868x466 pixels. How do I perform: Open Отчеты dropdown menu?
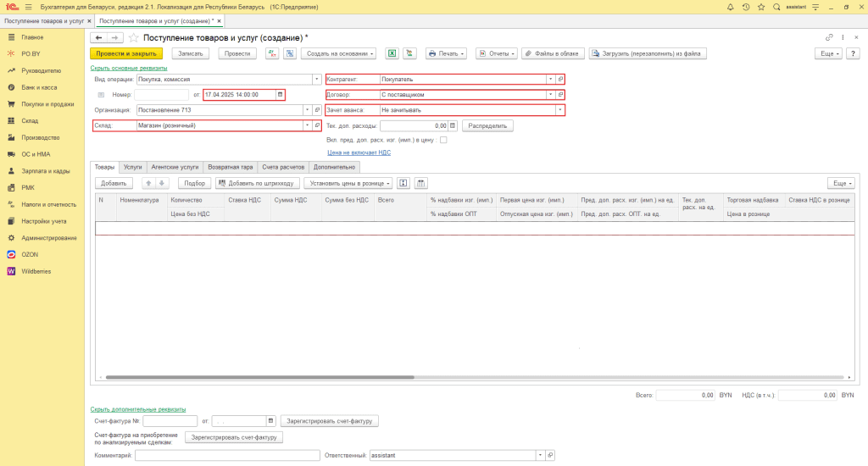(x=497, y=53)
